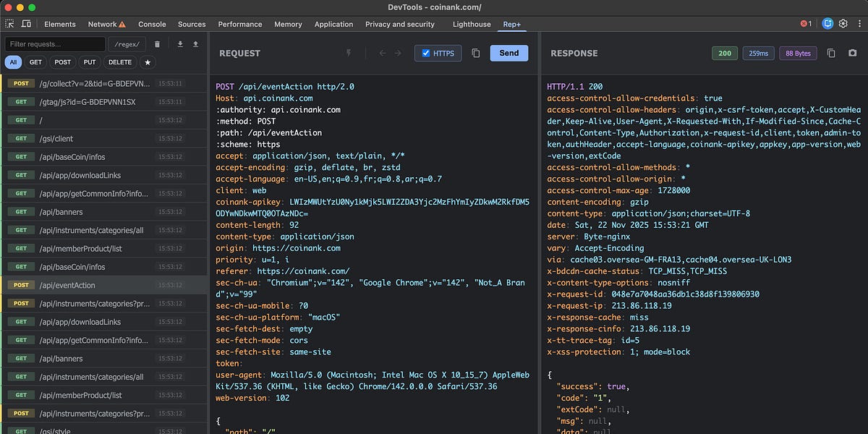
Task: Select the /api/banners request row
Action: click(101, 211)
